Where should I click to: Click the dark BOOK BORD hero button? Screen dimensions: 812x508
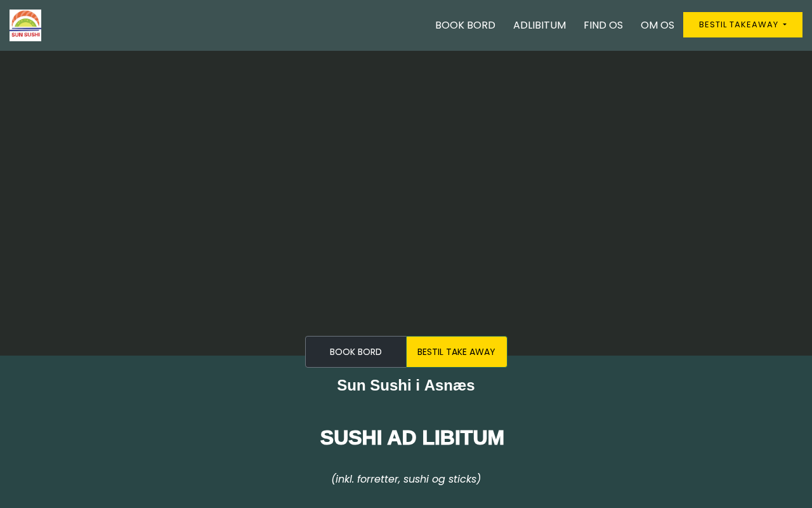(x=356, y=352)
